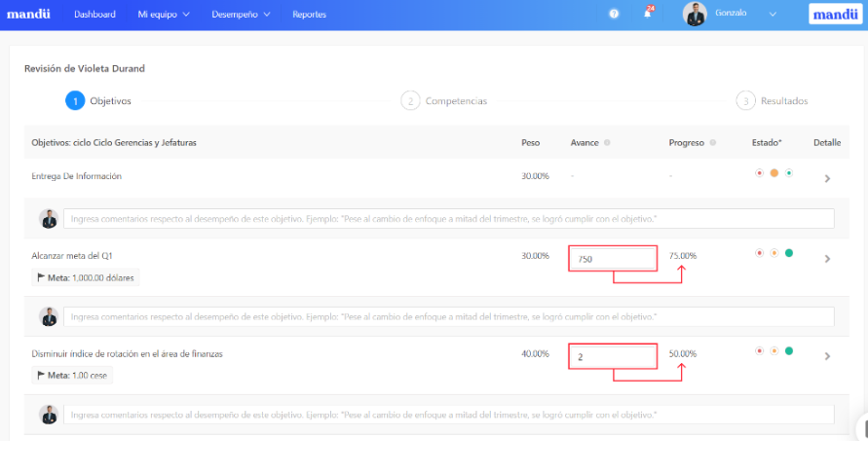Open the help question mark icon
The image size is (868, 474).
[x=614, y=14]
